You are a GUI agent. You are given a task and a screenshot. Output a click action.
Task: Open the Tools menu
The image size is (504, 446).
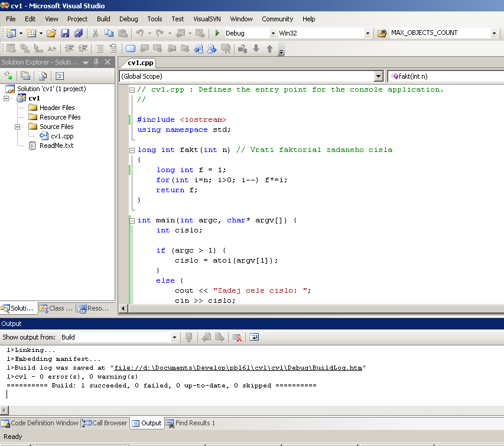(155, 19)
